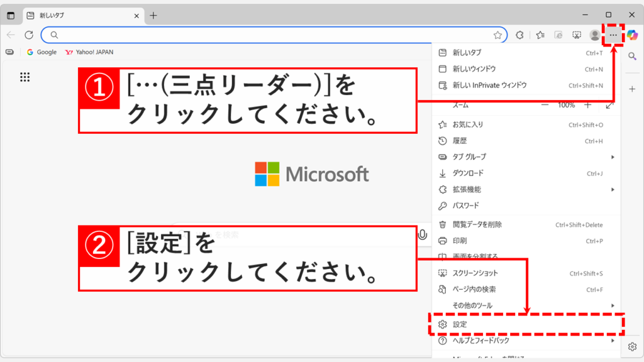
Task: Select 設定 from the menu
Action: pos(460,324)
